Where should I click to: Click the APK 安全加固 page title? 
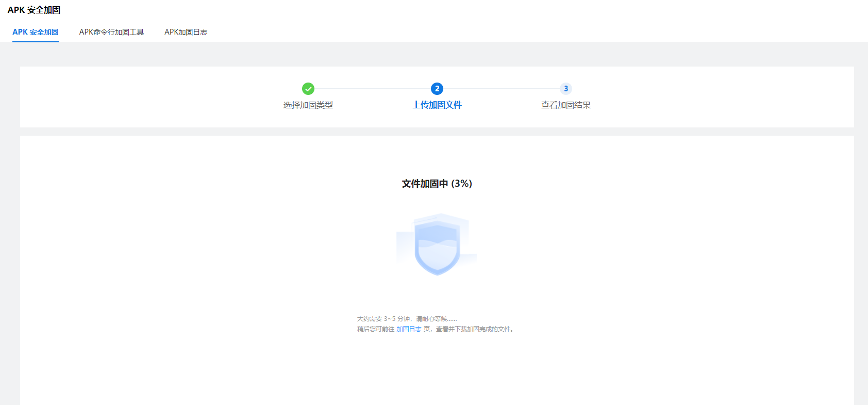click(x=34, y=10)
